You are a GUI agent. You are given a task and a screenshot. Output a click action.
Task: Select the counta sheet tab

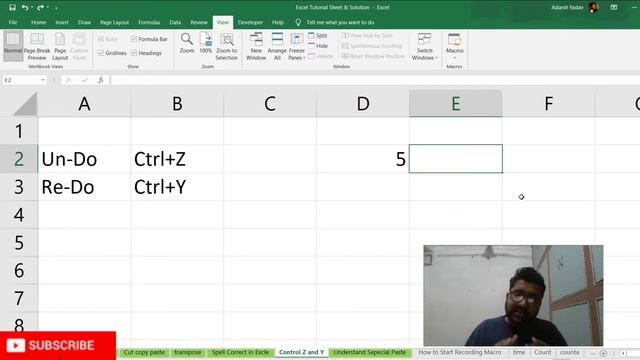569,352
